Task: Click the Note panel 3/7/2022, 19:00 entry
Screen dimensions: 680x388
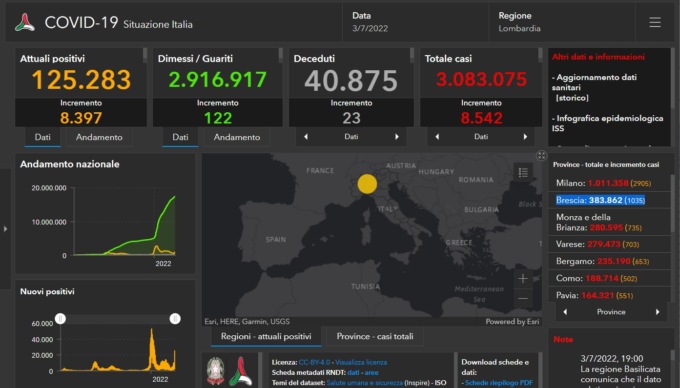Action: pos(611,359)
